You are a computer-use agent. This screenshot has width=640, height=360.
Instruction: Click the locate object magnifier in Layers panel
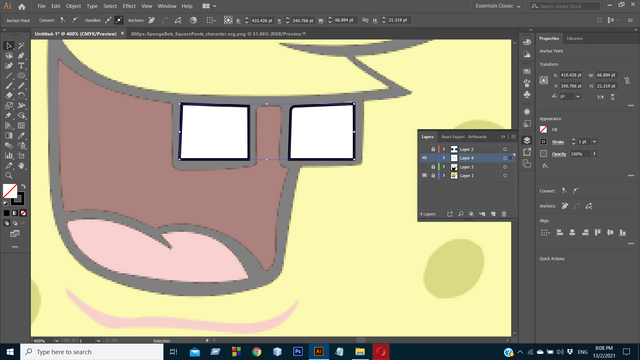click(460, 214)
